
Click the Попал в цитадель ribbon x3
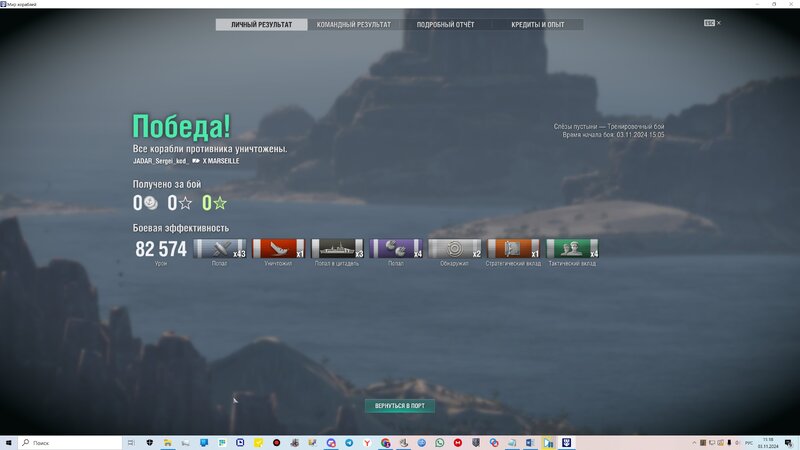click(337, 248)
